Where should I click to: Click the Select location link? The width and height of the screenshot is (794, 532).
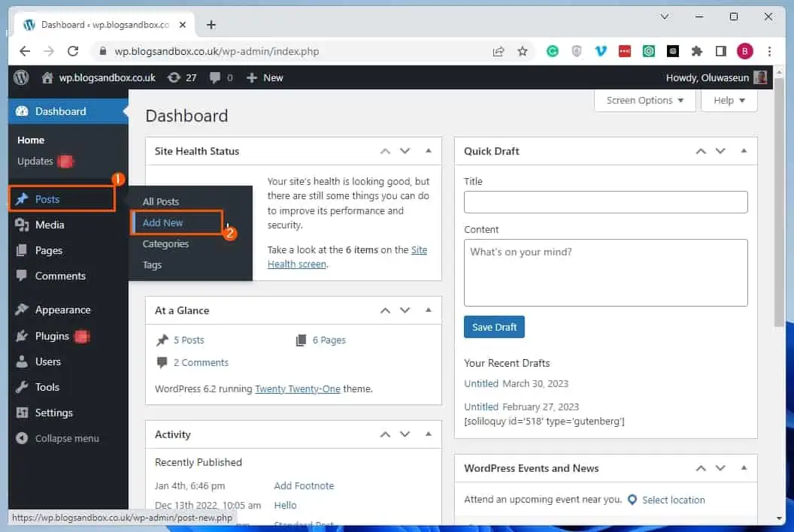click(x=674, y=500)
